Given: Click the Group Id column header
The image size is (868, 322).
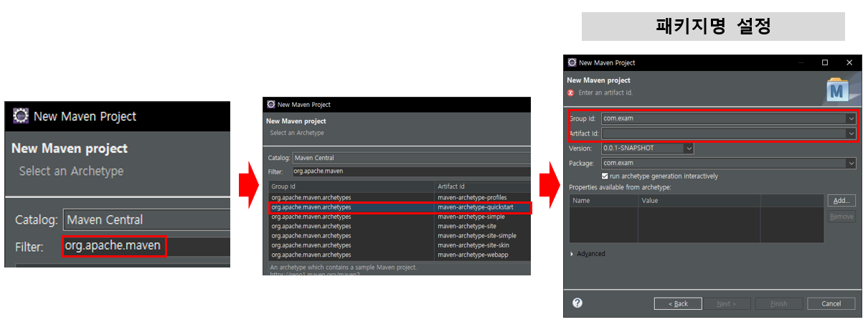Looking at the screenshot, I should 352,186.
